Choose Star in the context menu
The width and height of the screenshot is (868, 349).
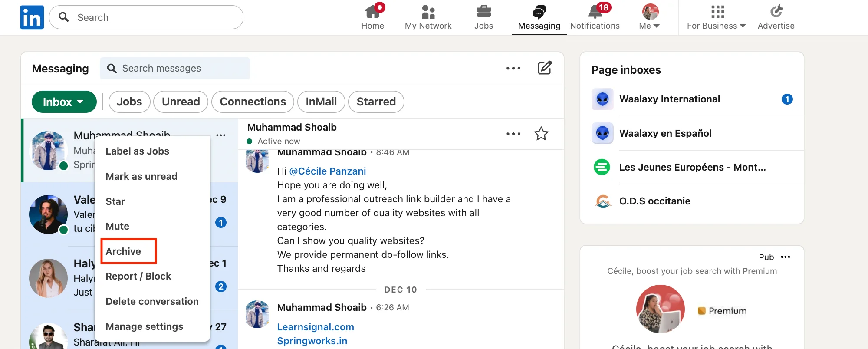coord(115,201)
